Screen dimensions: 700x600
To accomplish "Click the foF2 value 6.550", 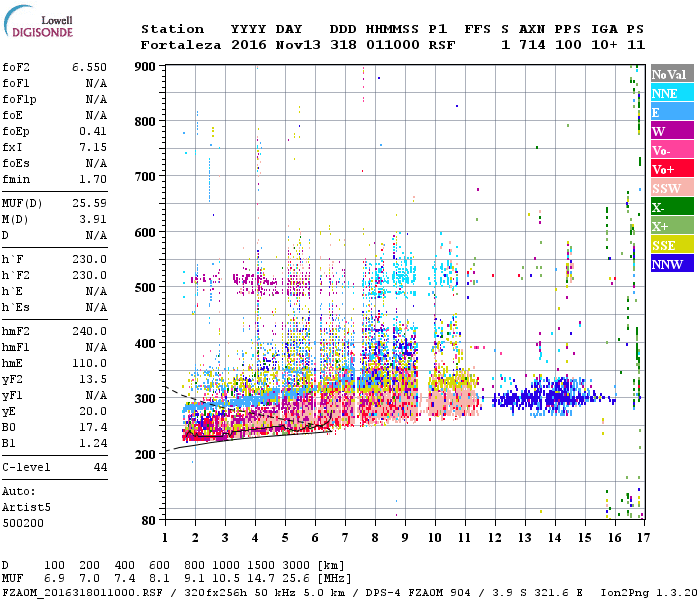I will coord(89,67).
